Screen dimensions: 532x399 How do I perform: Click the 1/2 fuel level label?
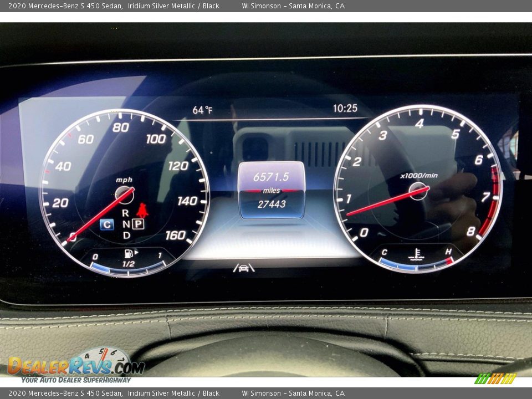pos(128,264)
